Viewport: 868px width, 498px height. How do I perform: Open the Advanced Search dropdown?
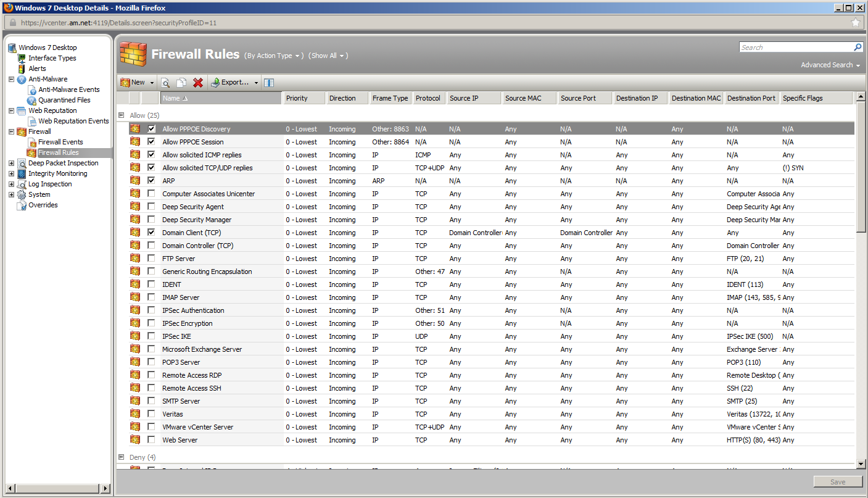click(x=830, y=65)
